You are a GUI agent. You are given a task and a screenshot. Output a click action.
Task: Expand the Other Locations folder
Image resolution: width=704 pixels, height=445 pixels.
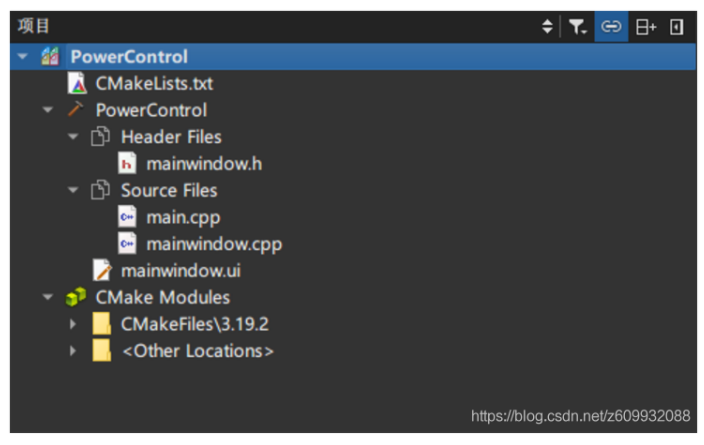(73, 351)
